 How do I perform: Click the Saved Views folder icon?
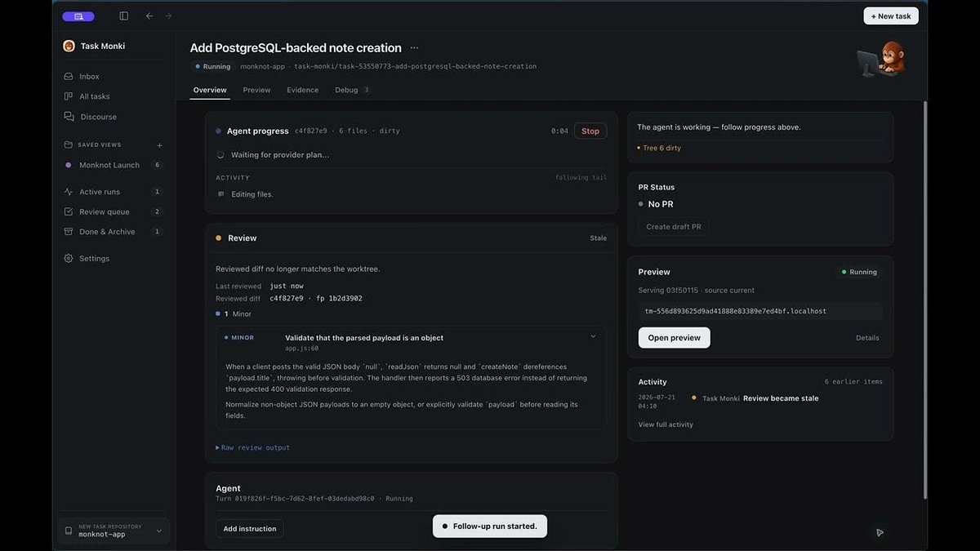pyautogui.click(x=69, y=144)
